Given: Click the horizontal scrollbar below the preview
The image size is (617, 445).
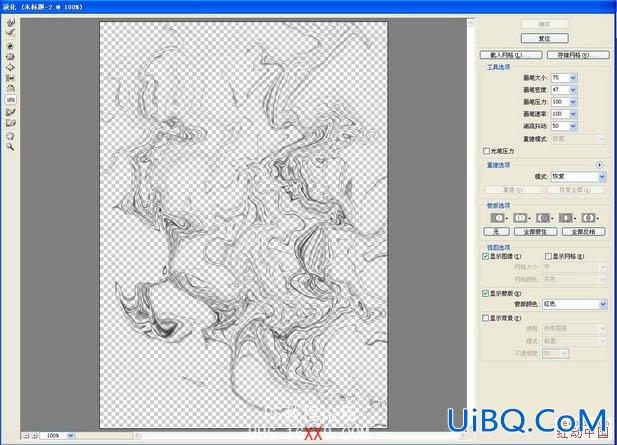Looking at the screenshot, I should coord(299,436).
